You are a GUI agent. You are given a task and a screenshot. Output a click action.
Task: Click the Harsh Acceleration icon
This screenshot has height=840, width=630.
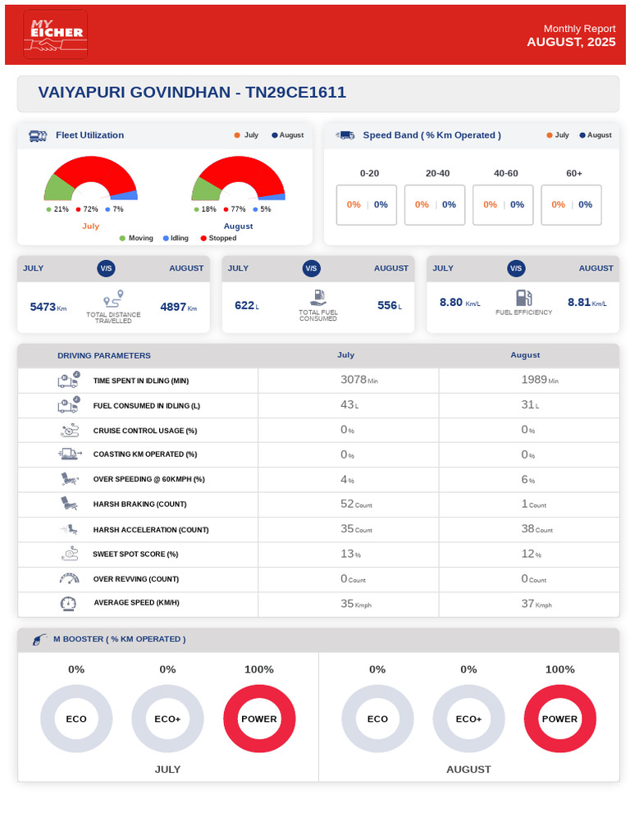pyautogui.click(x=69, y=529)
